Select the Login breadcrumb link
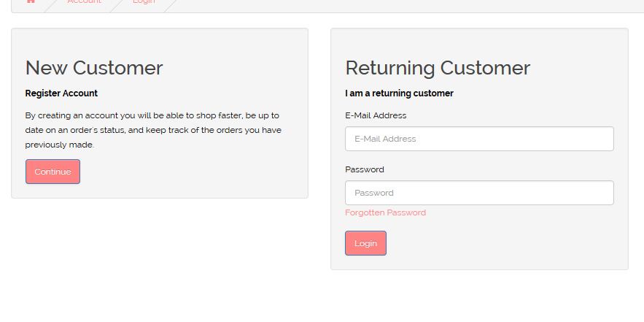The width and height of the screenshot is (644, 322). pyautogui.click(x=144, y=1)
